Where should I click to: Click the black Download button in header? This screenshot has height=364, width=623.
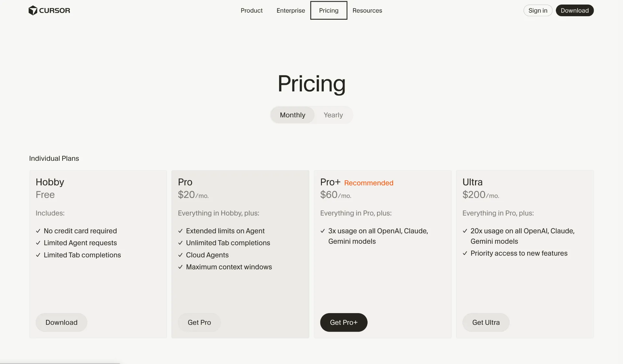[575, 10]
